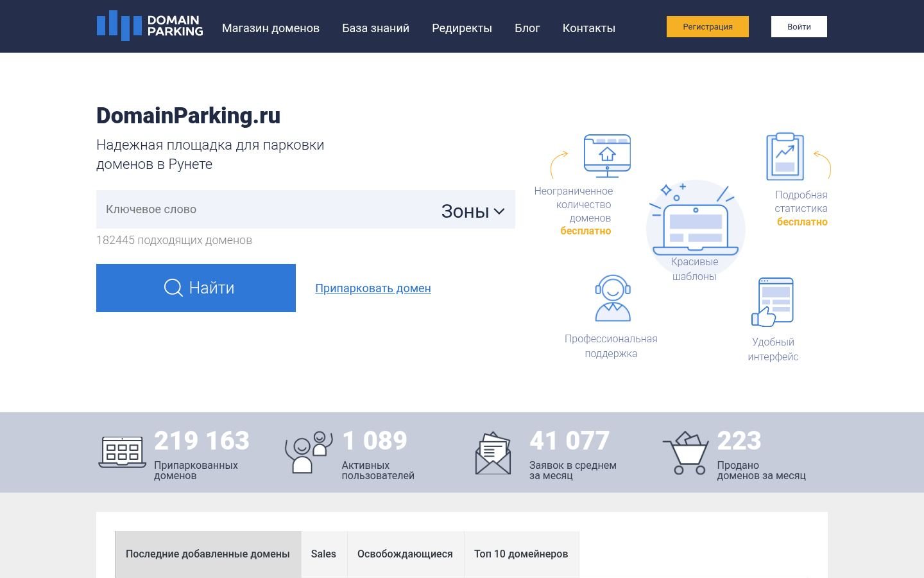Click Удобный интерфейс label
The height and width of the screenshot is (578, 924).
click(773, 349)
